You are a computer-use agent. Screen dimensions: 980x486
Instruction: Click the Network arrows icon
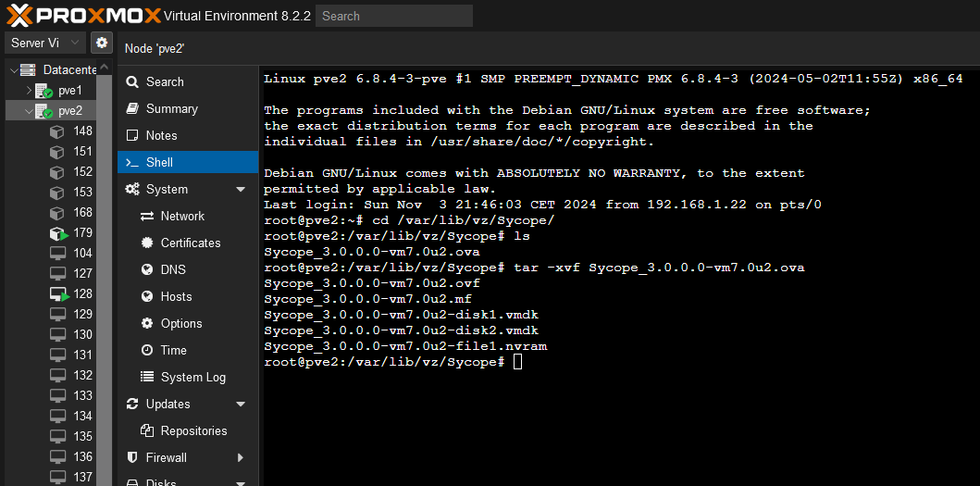pos(146,216)
